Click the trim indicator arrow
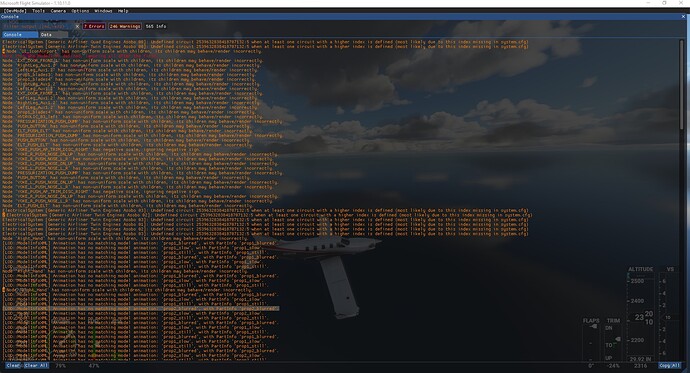Viewport: 690px width, 373px height. [x=617, y=339]
